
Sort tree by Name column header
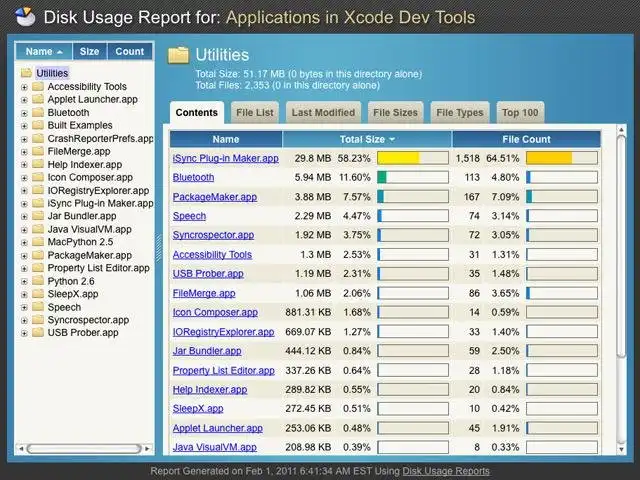coord(44,51)
